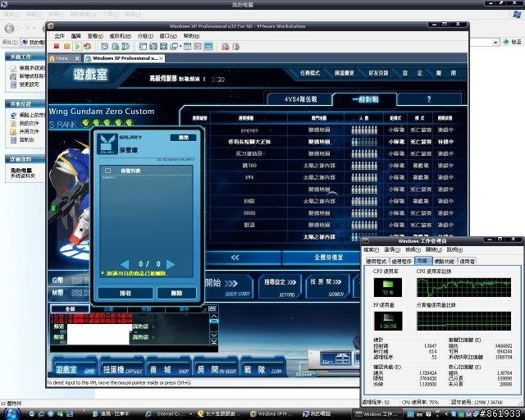Click the question mark help tab
This screenshot has height=420, width=525.
pyautogui.click(x=429, y=99)
